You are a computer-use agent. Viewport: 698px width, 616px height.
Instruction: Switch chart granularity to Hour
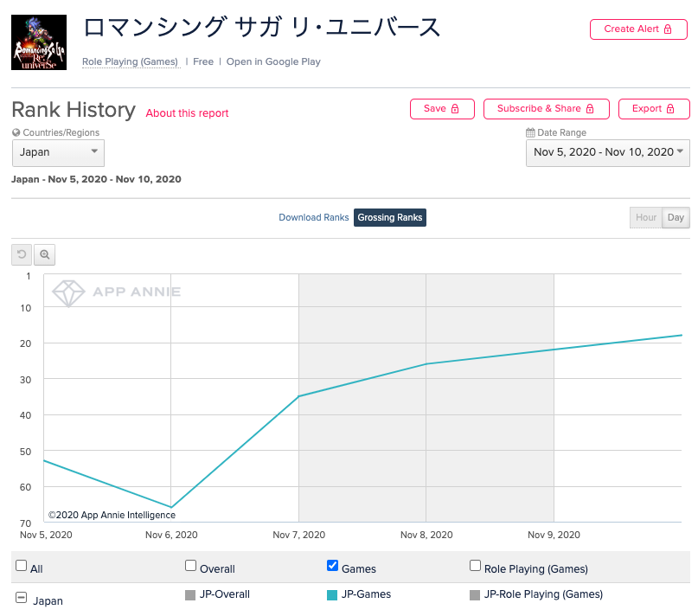pos(646,217)
